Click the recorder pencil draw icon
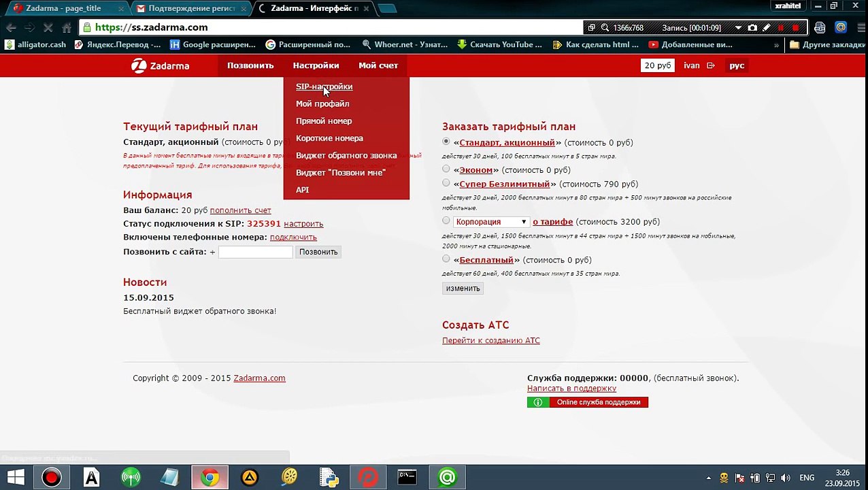 767,28
